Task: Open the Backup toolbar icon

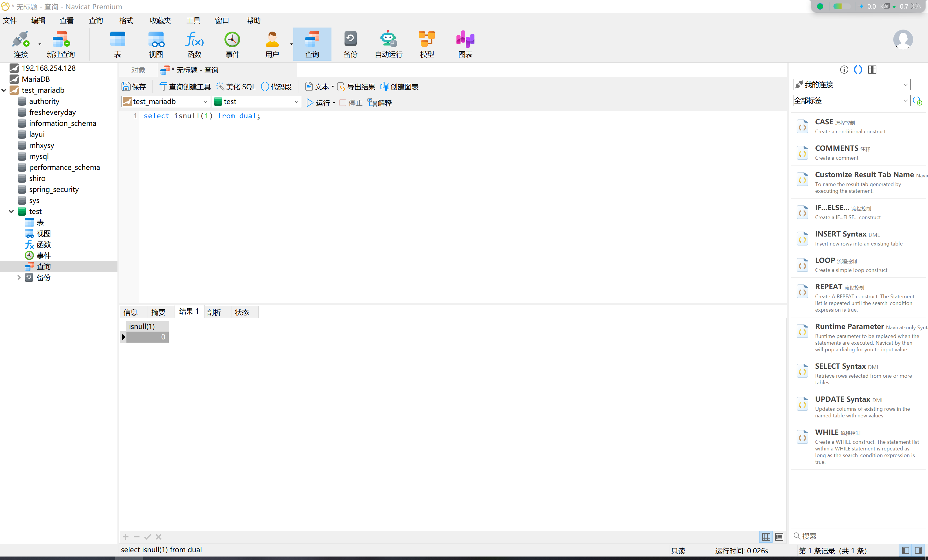Action: pyautogui.click(x=350, y=44)
